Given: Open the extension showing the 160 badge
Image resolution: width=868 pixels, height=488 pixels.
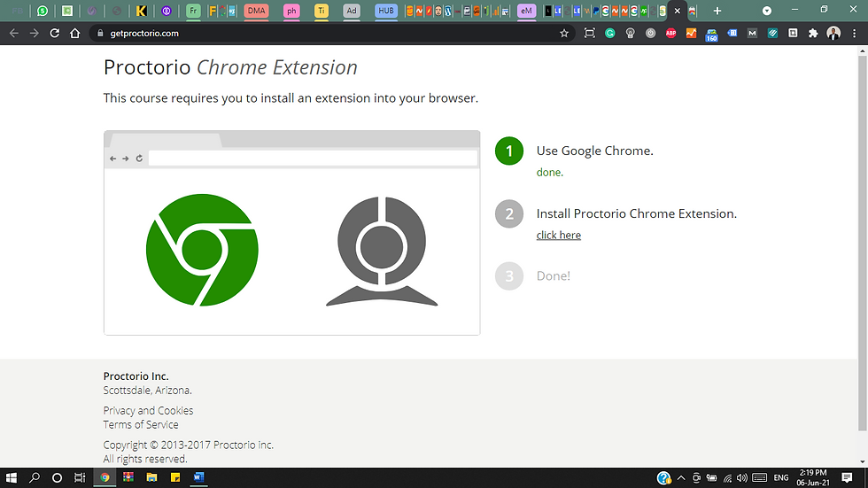Looking at the screenshot, I should pyautogui.click(x=711, y=35).
